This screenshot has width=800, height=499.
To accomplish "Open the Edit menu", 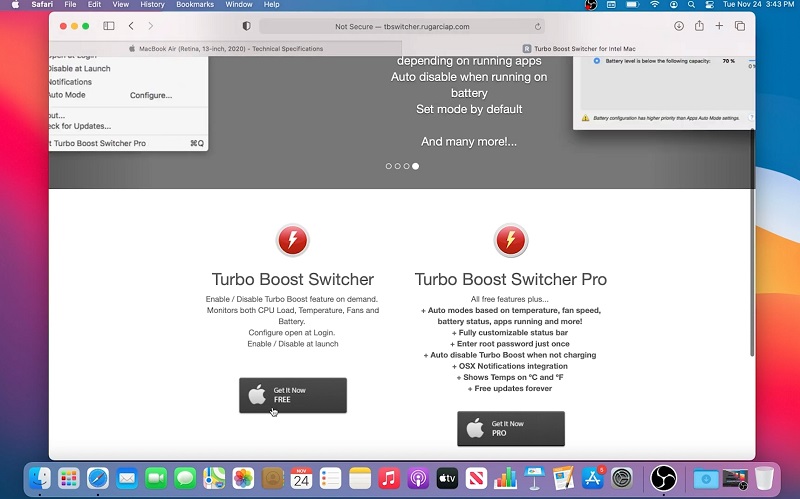I will click(x=94, y=5).
